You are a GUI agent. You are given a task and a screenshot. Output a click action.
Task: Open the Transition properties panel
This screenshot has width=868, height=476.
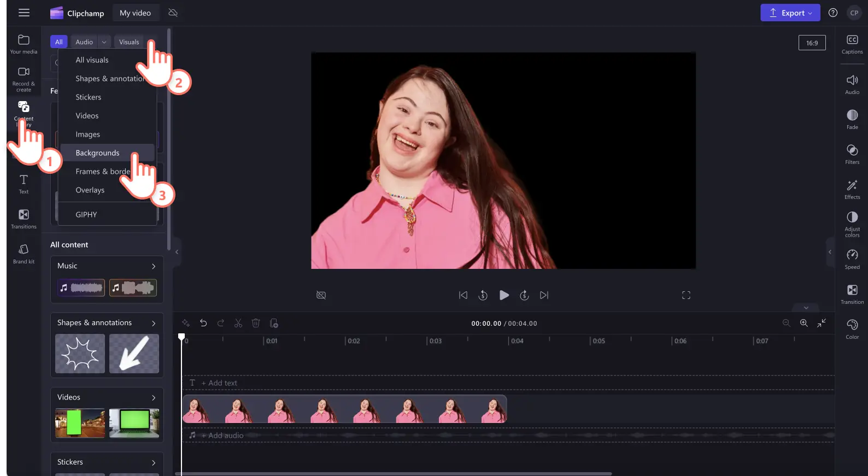tap(852, 295)
